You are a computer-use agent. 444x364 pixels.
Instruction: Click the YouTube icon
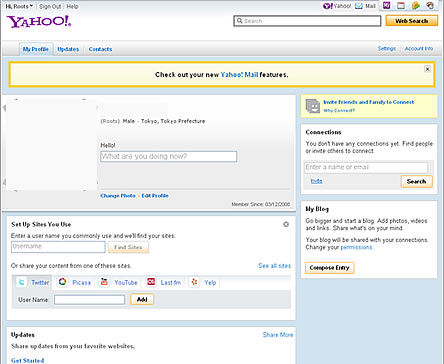tap(104, 282)
